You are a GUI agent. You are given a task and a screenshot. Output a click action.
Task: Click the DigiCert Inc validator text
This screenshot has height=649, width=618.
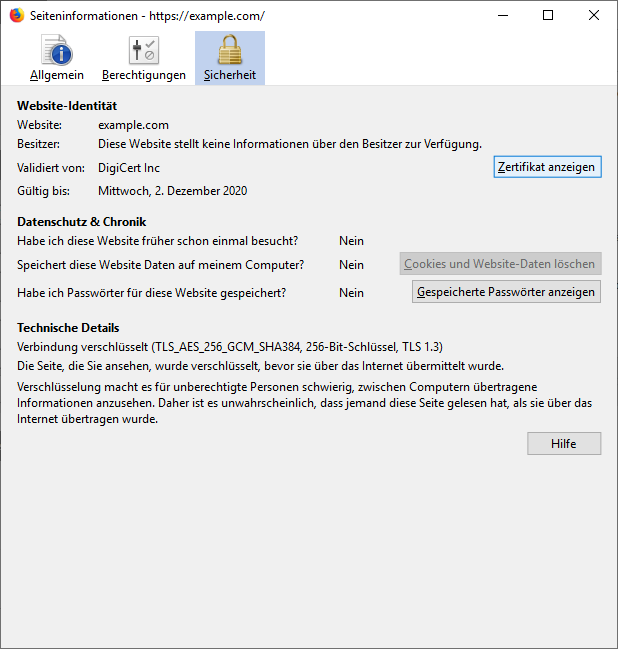(129, 168)
